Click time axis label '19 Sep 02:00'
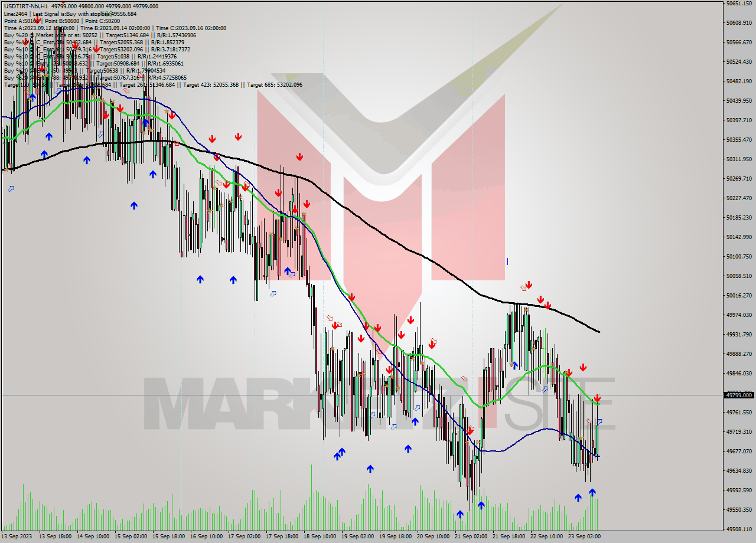This screenshot has width=756, height=543. pos(357,537)
